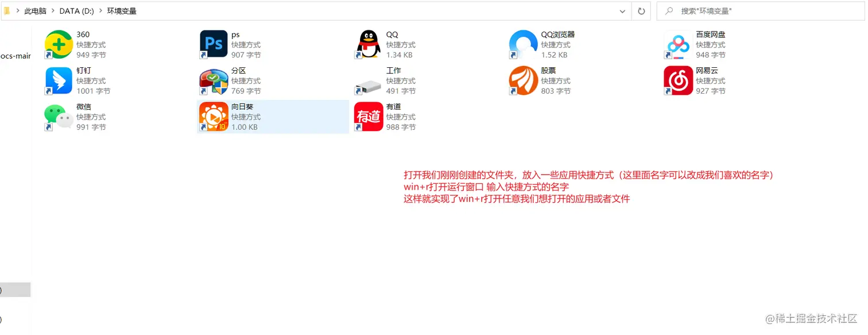Viewport: 868px width, 335px height.
Task: Expand chevron after DATA (D:) in breadcrumb
Action: 102,11
